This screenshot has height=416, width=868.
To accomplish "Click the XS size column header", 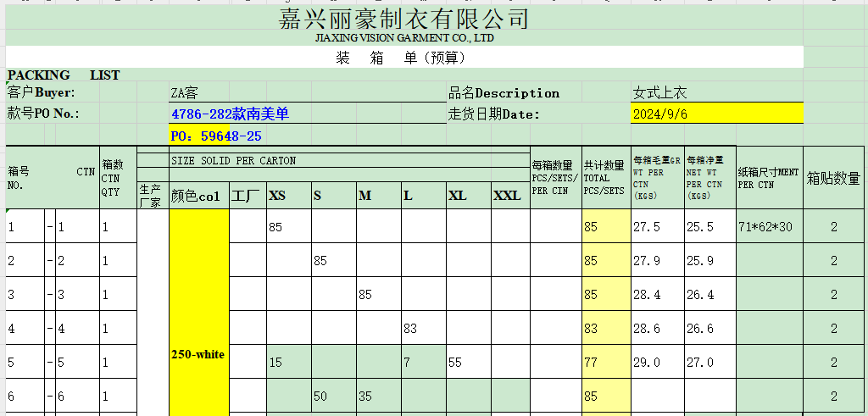I will [277, 196].
